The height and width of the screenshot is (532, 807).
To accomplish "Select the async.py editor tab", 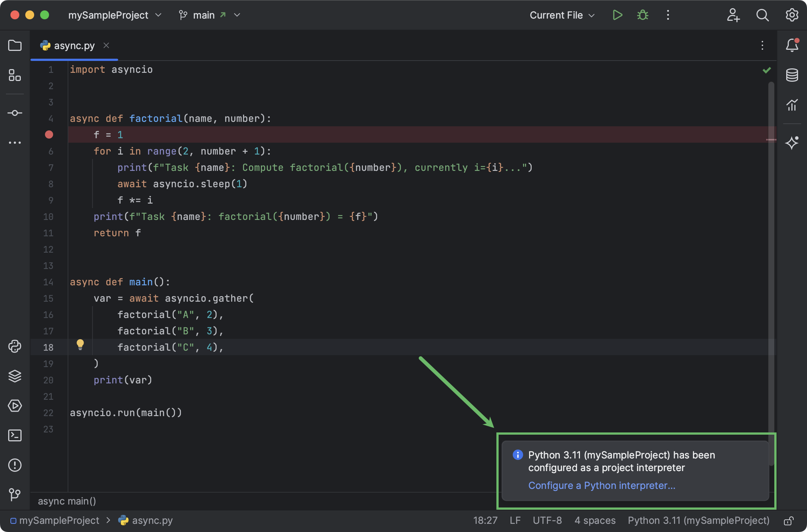I will point(74,45).
